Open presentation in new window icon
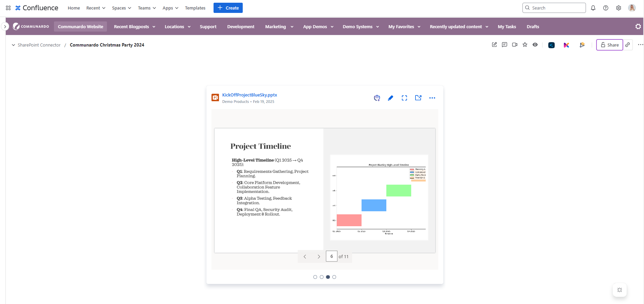Screen dimensions: 644x304 tap(418, 98)
